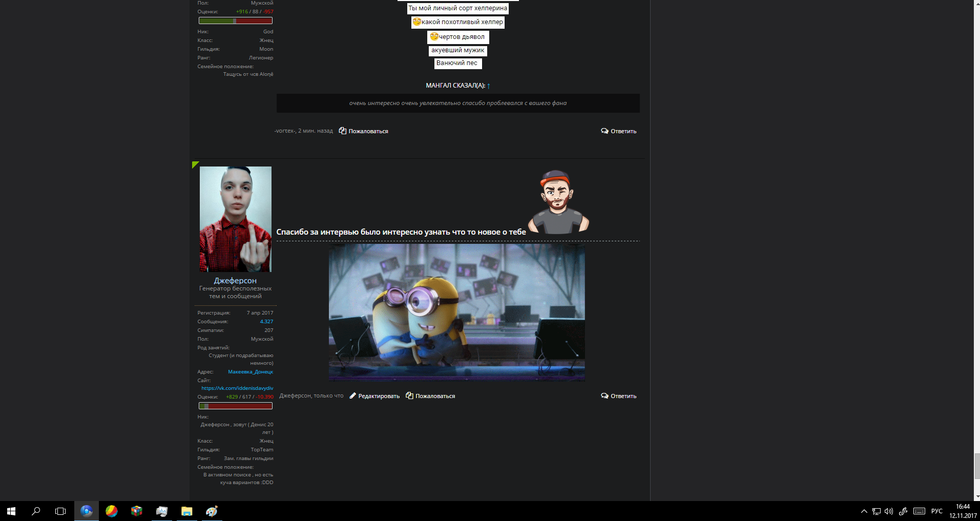
Task: Open Windows taskbar search
Action: pyautogui.click(x=36, y=511)
